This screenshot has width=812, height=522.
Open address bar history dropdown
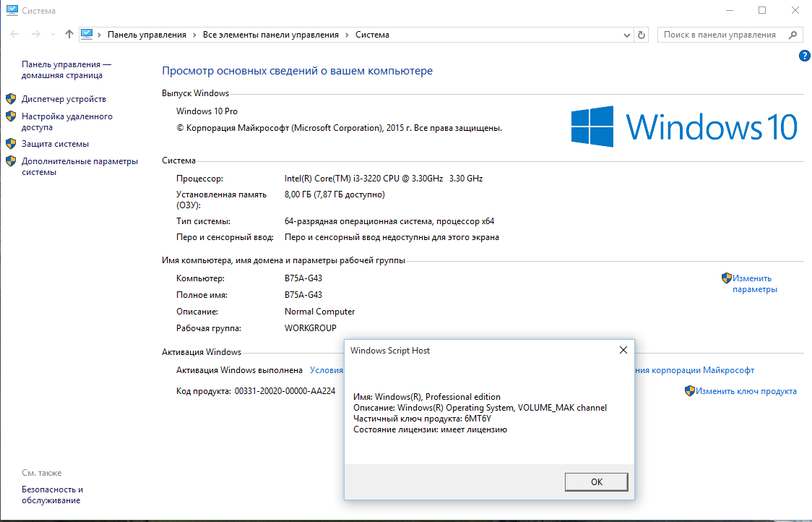(x=626, y=35)
